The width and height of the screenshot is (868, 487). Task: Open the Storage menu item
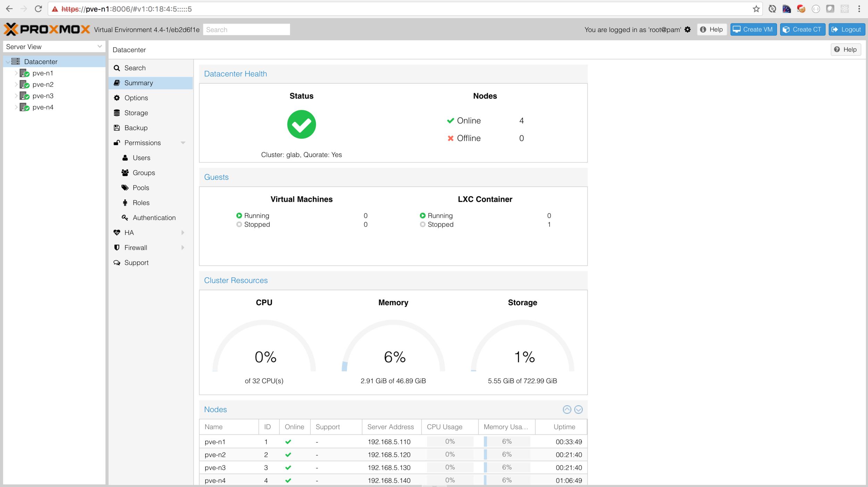(x=151, y=113)
